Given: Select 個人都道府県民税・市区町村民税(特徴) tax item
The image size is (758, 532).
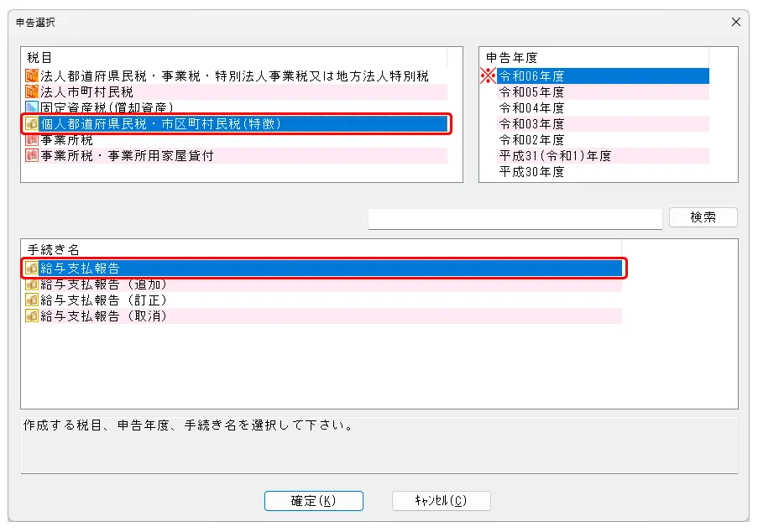Looking at the screenshot, I should [161, 124].
